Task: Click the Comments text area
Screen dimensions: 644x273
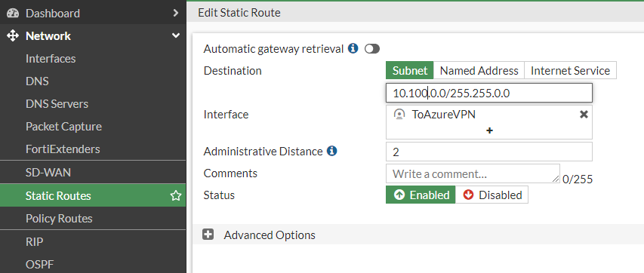Action: (x=473, y=173)
